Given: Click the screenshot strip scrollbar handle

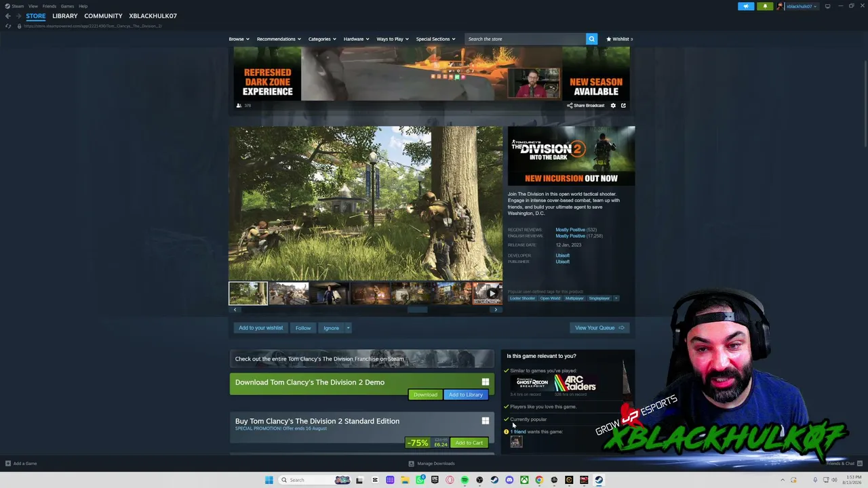Looking at the screenshot, I should click(x=417, y=310).
